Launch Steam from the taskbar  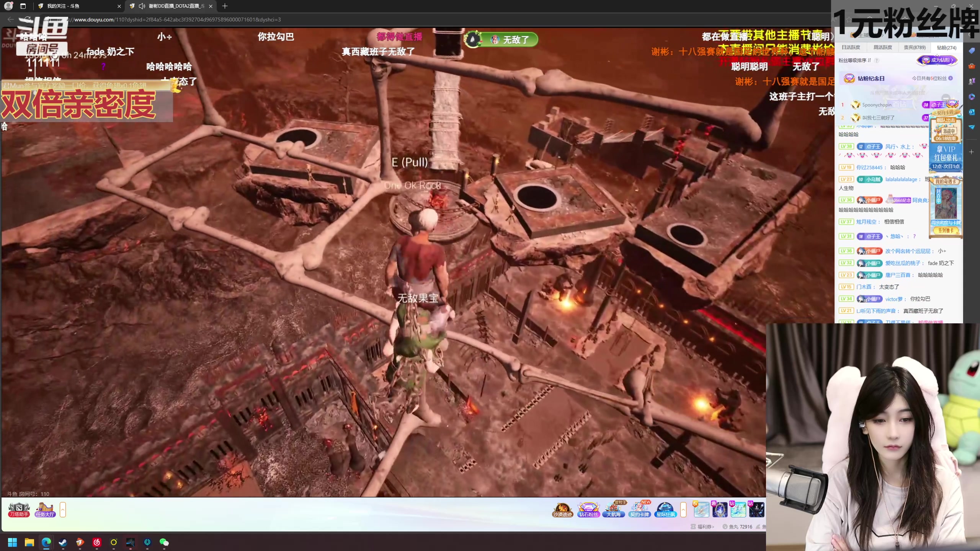point(63,542)
